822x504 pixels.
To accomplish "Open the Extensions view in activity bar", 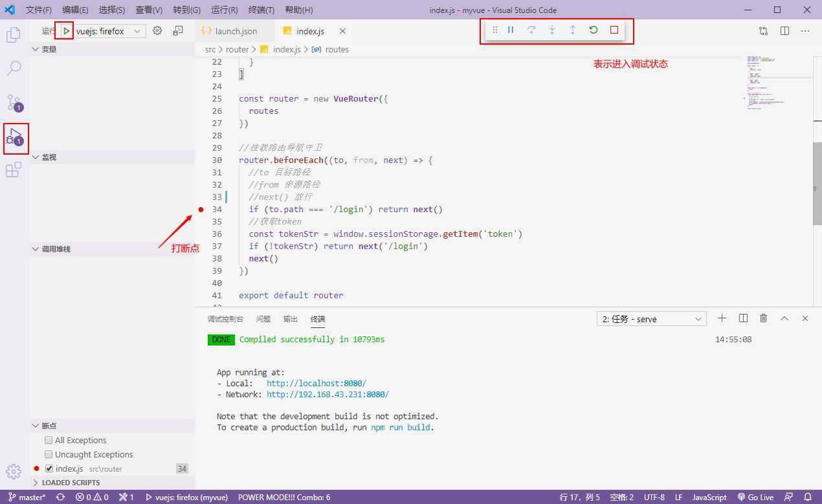I will [x=14, y=170].
